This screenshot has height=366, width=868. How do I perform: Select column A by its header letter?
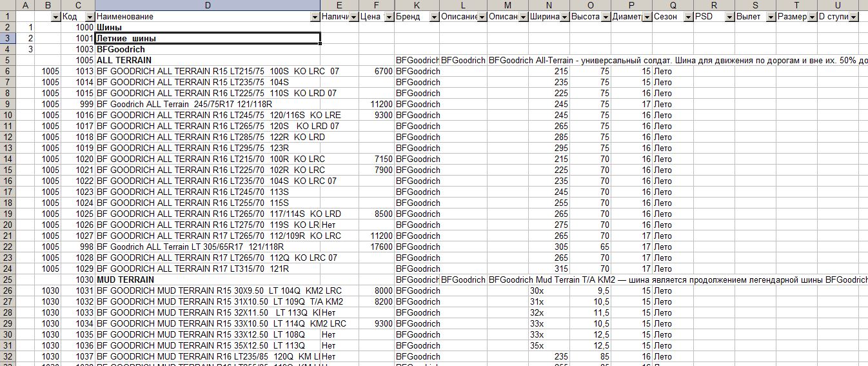coord(26,5)
